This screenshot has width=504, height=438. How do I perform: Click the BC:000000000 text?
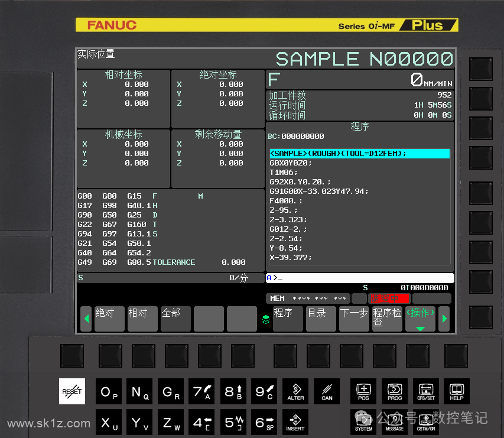[x=295, y=137]
